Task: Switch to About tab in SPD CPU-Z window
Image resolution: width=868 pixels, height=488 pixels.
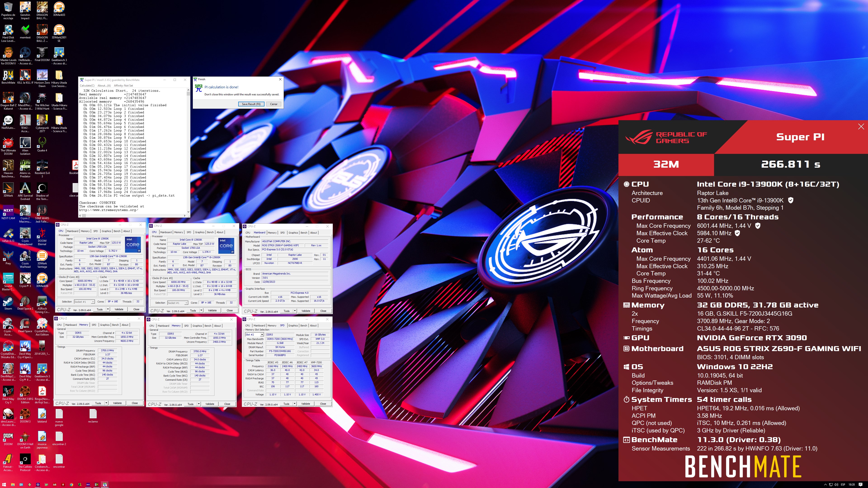Action: click(313, 325)
